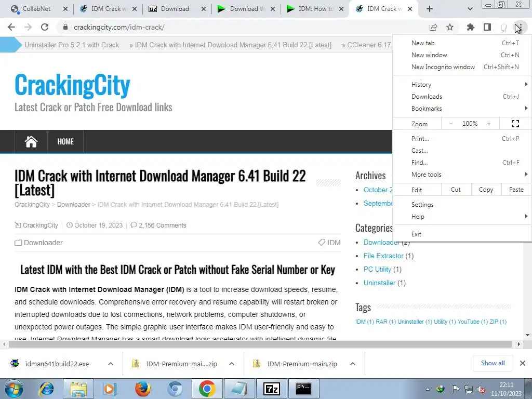Open the Uninstaller category link
The width and height of the screenshot is (532, 399).
coord(379,283)
